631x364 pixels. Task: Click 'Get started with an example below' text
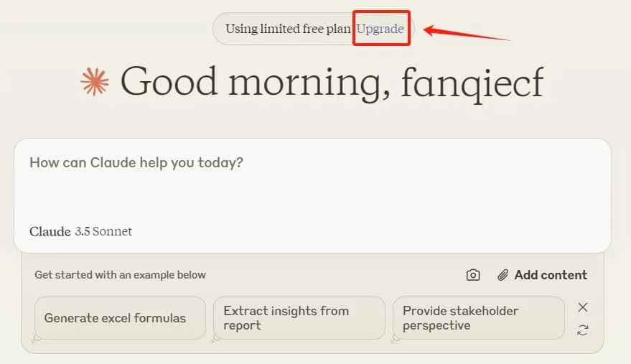[120, 275]
